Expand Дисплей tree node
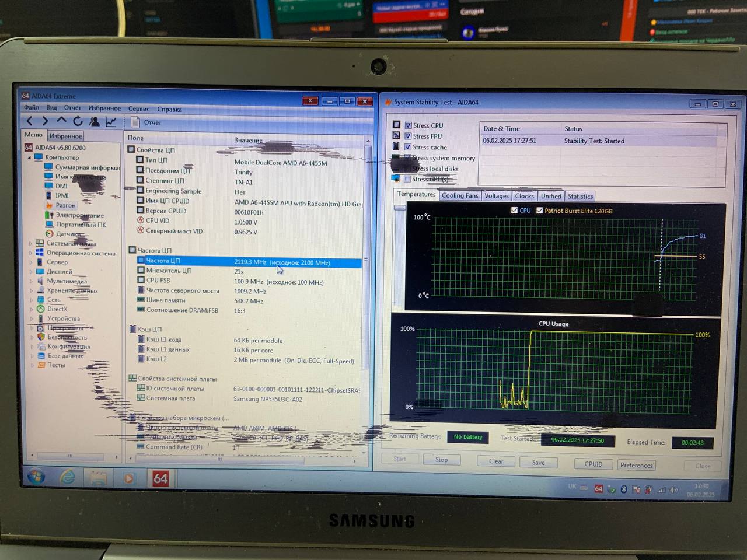 [31, 272]
